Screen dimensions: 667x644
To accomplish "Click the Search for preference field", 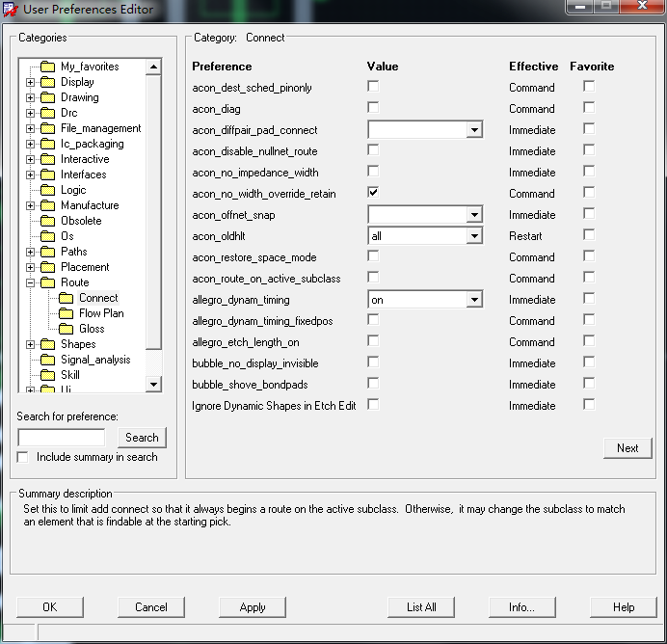I will (x=61, y=438).
